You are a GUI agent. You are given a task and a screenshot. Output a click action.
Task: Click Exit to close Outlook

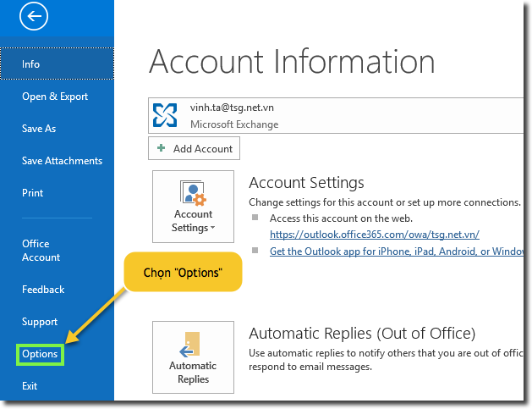point(30,386)
